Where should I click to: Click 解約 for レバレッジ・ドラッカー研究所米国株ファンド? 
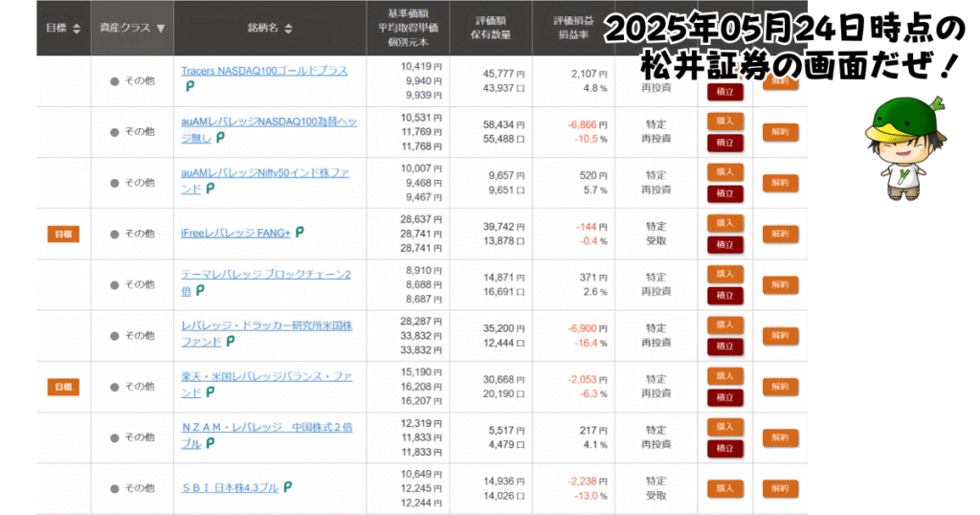coord(780,336)
